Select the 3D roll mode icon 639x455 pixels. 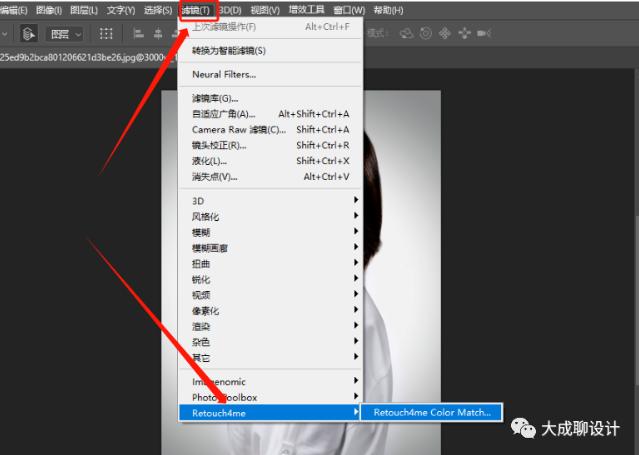426,33
